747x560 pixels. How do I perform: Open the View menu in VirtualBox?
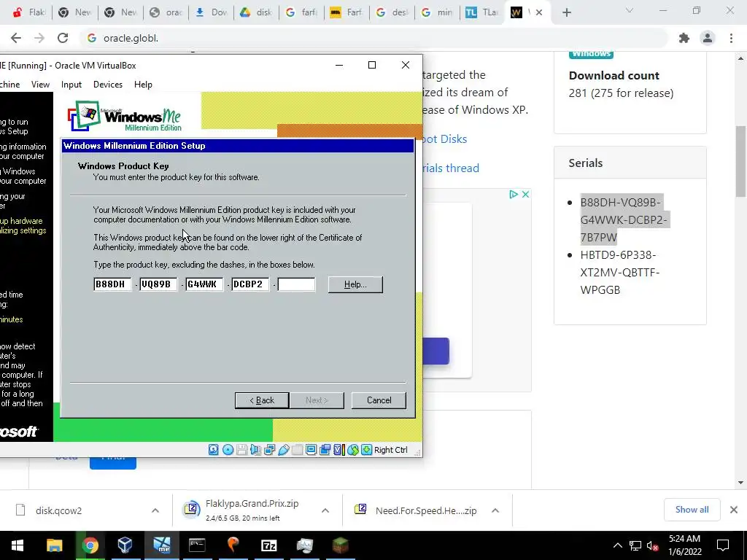(41, 85)
